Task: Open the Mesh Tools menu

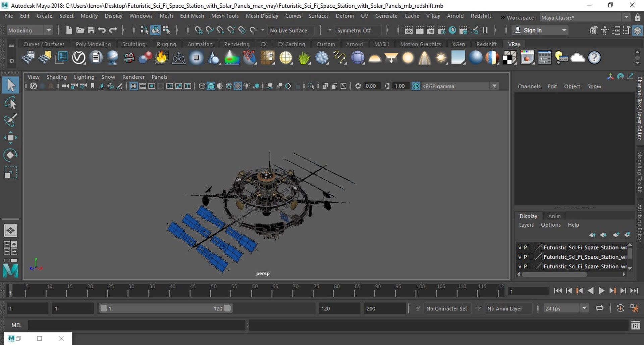Action: tap(225, 16)
